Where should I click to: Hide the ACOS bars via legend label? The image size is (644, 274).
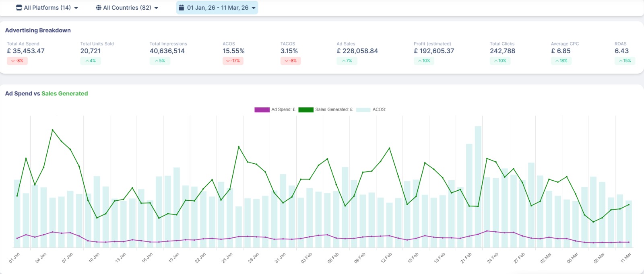coord(379,109)
